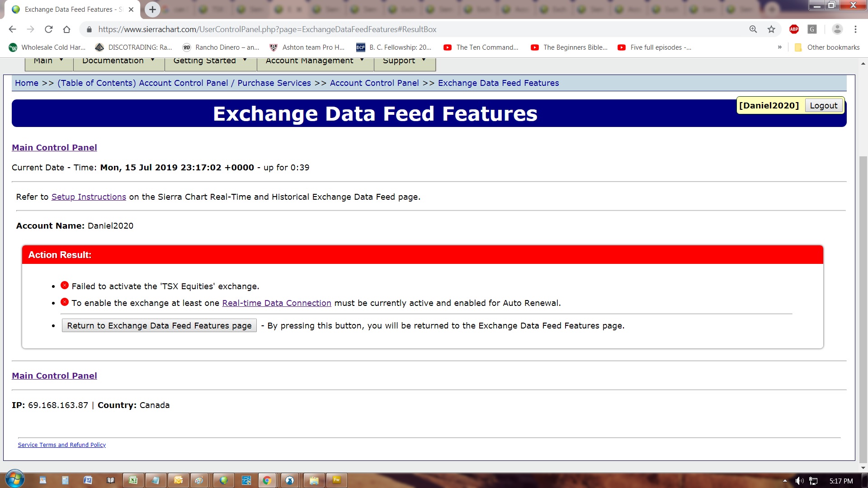
Task: Click the Chrome icon in taskbar
Action: pos(267,480)
